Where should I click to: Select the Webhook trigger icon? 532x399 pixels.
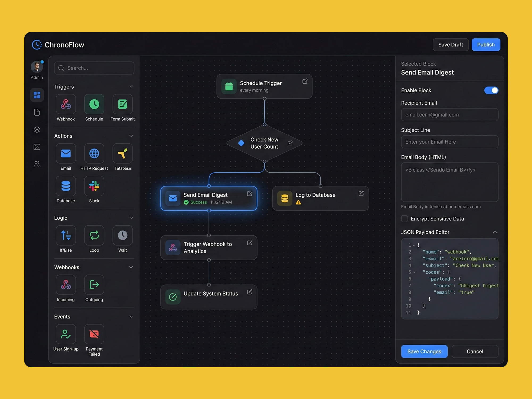pos(66,104)
